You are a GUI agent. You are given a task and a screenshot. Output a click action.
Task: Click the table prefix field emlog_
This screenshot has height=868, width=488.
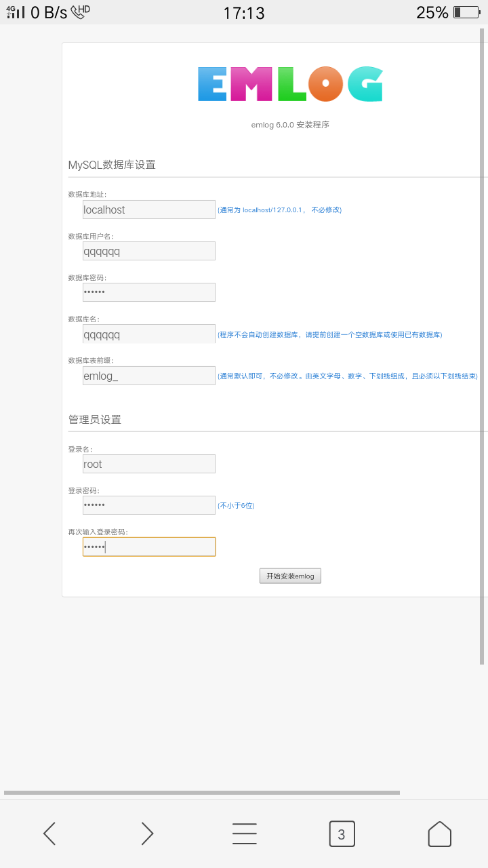[149, 376]
